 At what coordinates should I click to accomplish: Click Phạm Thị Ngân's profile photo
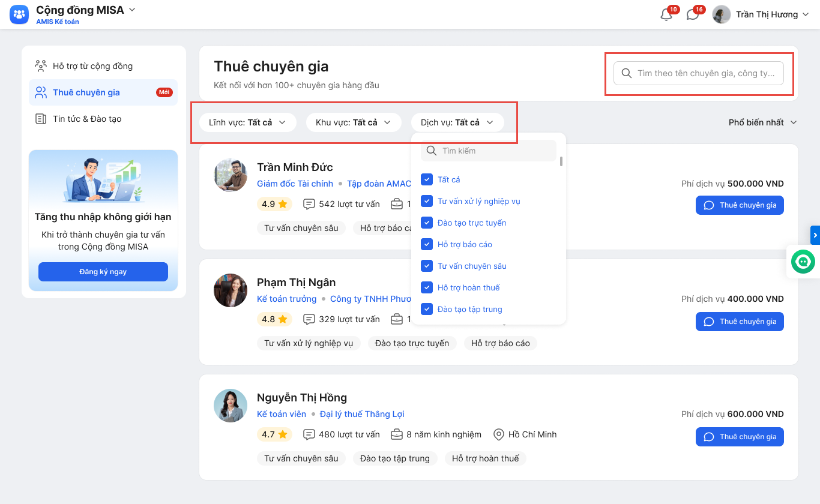point(231,290)
